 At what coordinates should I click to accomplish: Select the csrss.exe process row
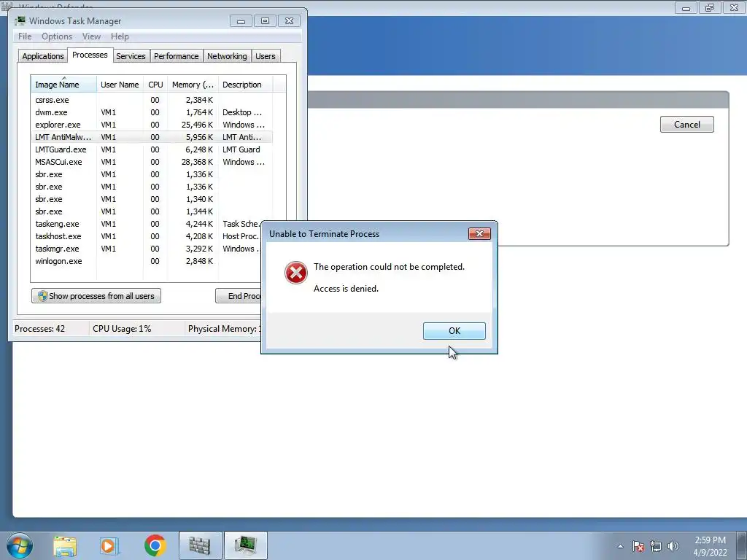[x=152, y=100]
